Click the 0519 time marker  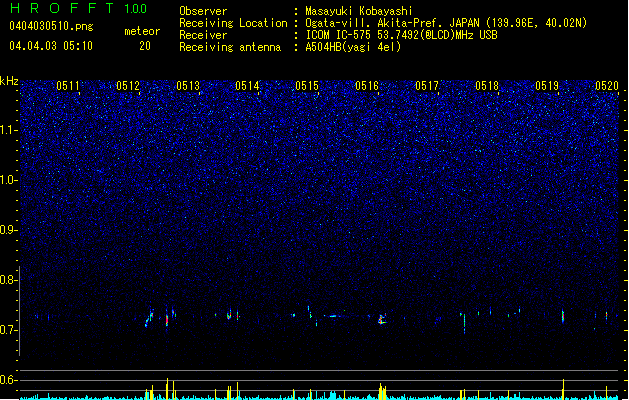point(547,86)
